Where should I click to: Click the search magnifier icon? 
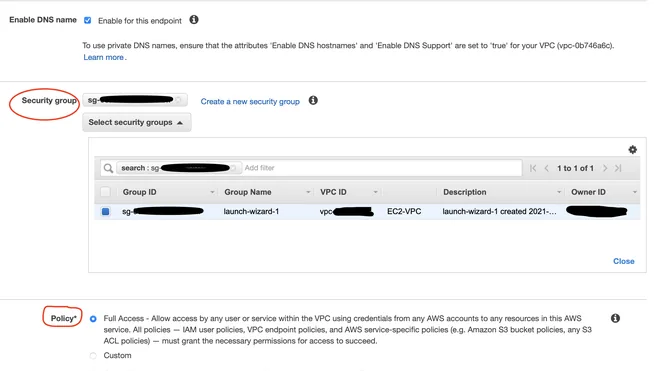pos(108,168)
